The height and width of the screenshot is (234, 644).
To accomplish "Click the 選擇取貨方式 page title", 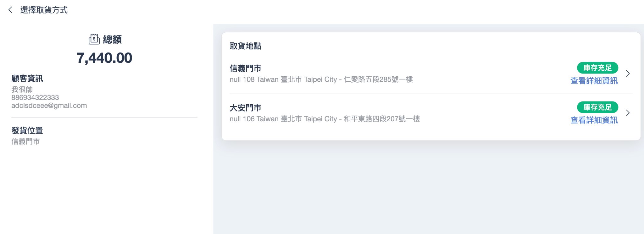I will 44,10.
